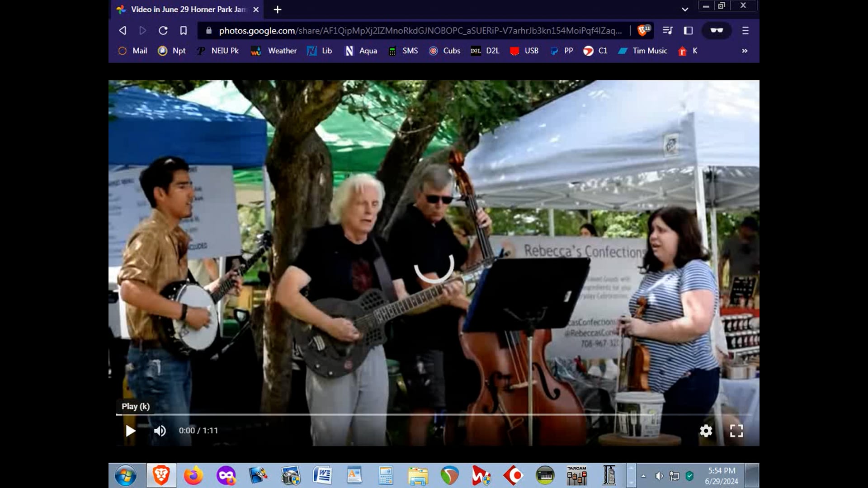The image size is (868, 488).
Task: Open the camera with shield taskbar icon
Action: click(290, 475)
